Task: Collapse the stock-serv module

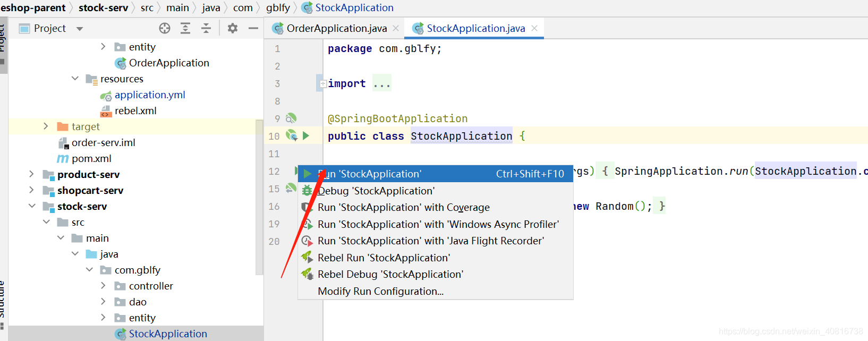Action: pyautogui.click(x=32, y=206)
